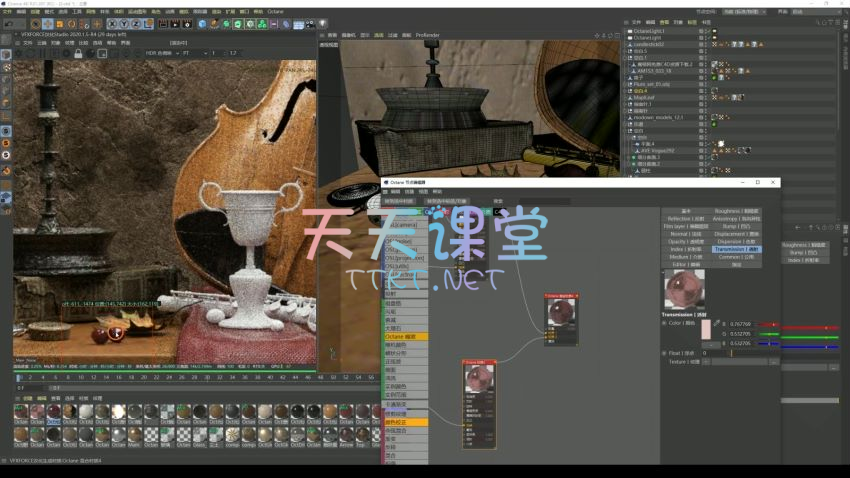Open the HDR tone-mapping dropdown in viewer
The image size is (850, 478).
click(x=162, y=53)
